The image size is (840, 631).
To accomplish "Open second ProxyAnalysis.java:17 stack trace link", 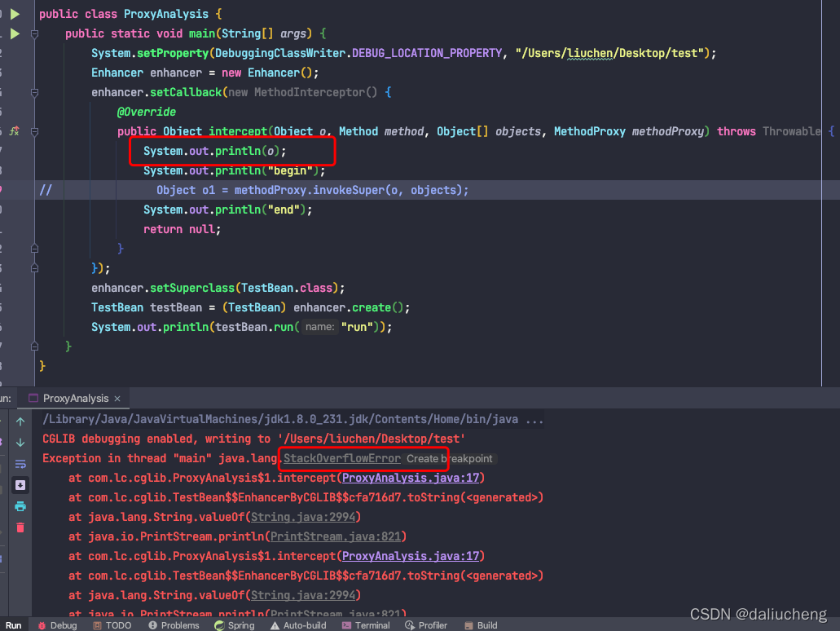I will (411, 556).
